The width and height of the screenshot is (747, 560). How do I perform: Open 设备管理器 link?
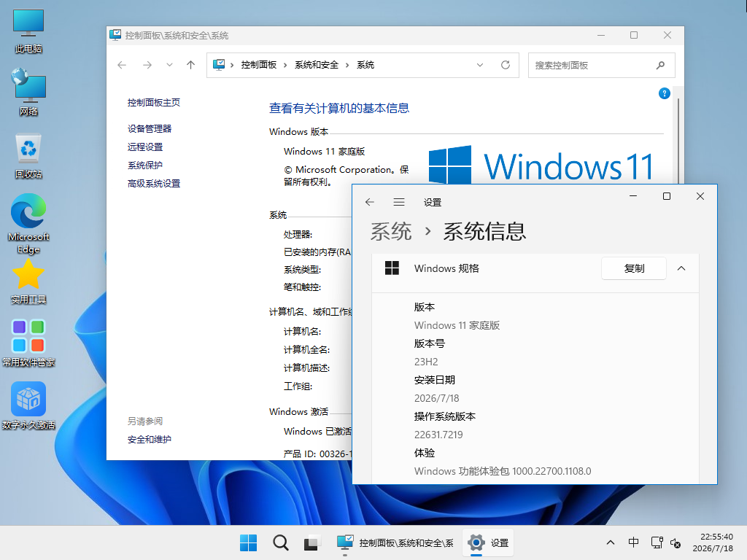pyautogui.click(x=149, y=128)
